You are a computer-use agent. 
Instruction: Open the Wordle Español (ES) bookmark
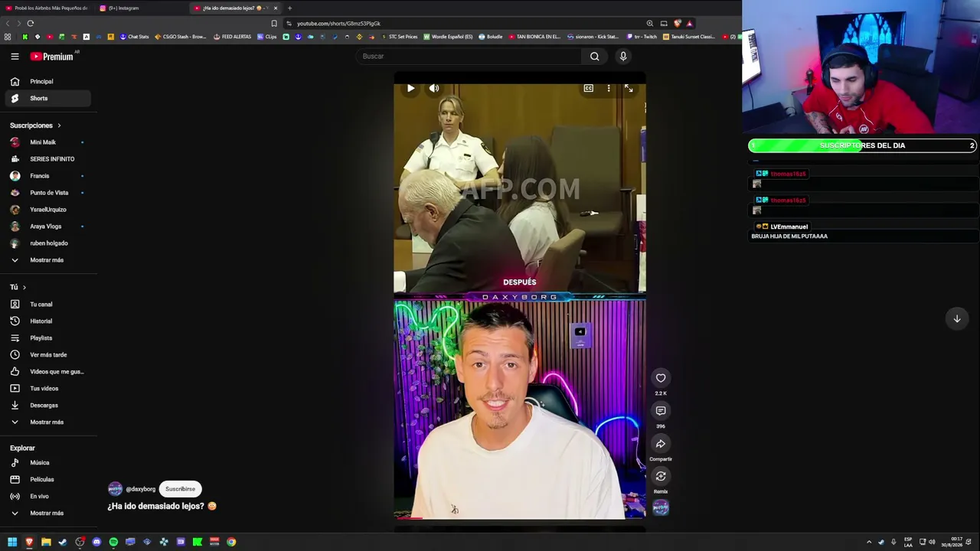[x=448, y=37]
